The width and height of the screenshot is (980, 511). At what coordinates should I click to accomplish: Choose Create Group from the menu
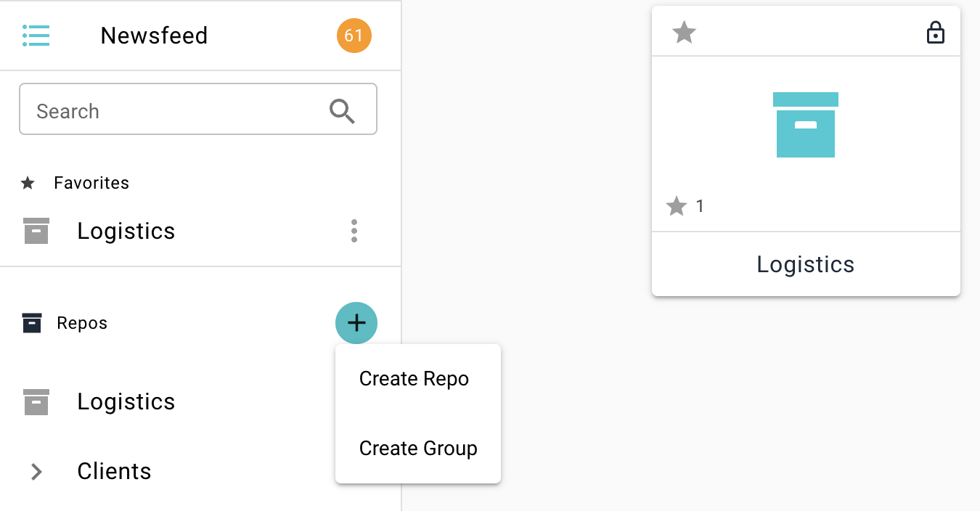click(x=418, y=449)
